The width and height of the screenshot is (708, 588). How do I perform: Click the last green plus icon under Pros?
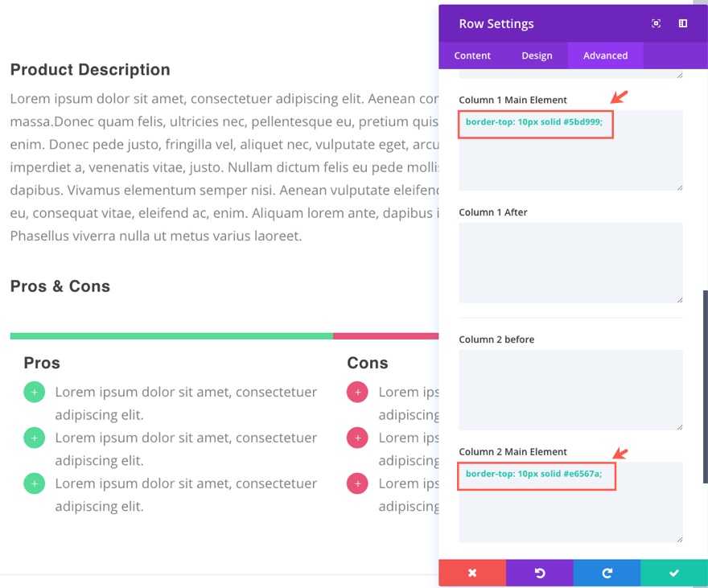coord(34,484)
